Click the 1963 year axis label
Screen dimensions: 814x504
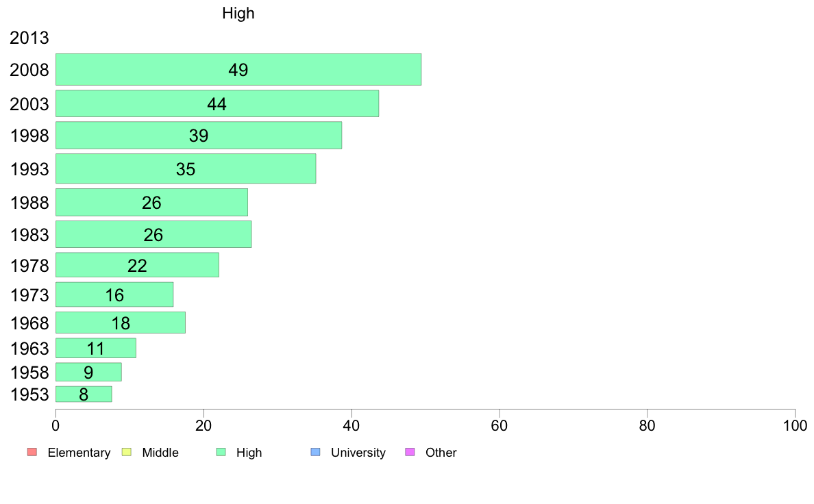[29, 349]
